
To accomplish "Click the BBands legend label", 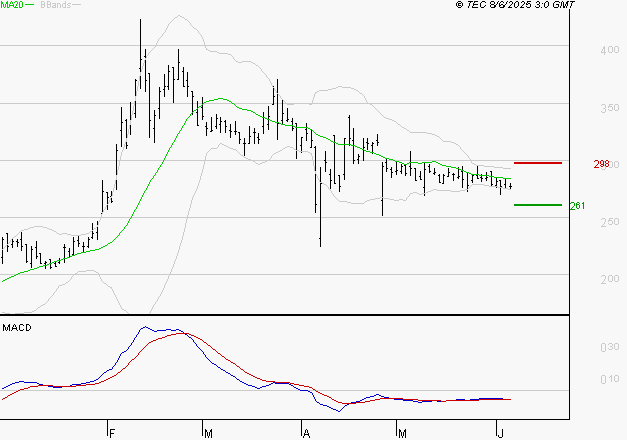I will tap(56, 5).
